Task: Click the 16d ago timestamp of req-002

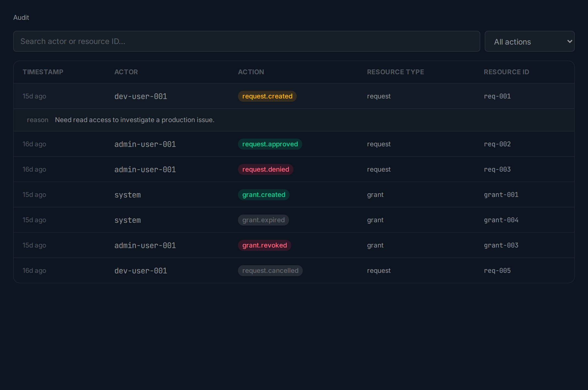Action: coord(34,144)
